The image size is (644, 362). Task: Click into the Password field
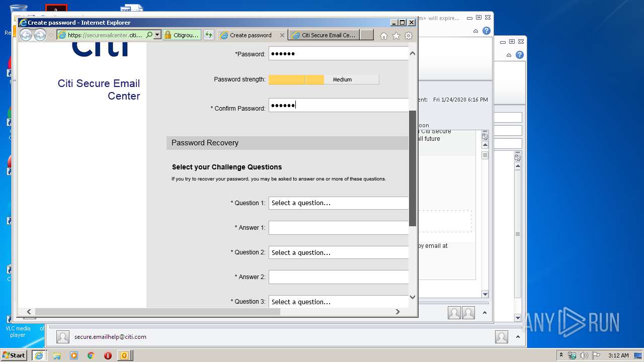[339, 53]
